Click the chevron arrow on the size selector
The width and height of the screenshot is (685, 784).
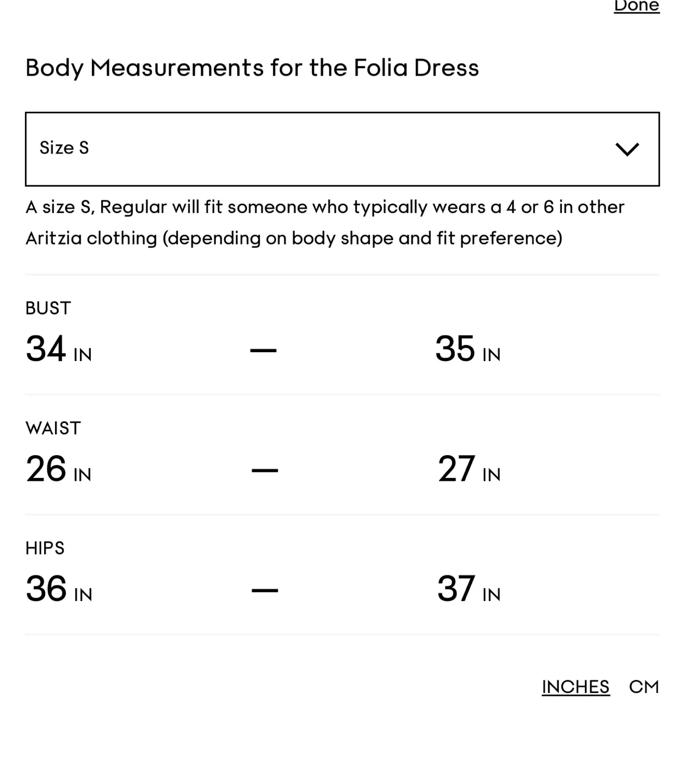(x=627, y=149)
